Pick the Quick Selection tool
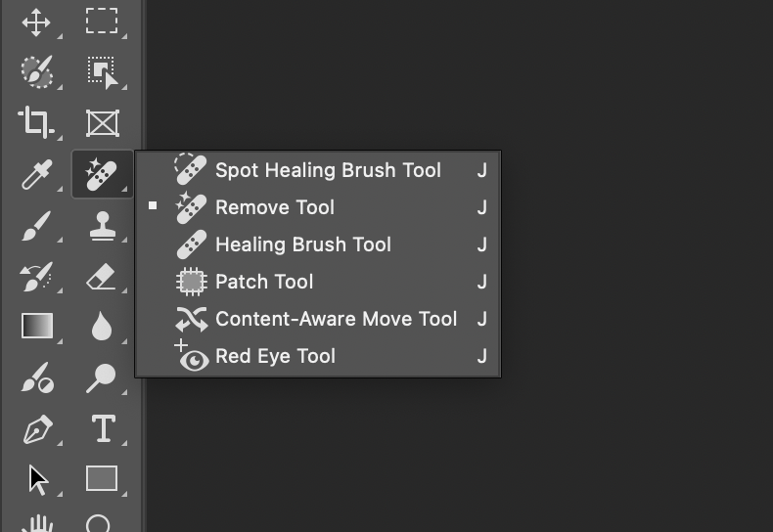Image resolution: width=773 pixels, height=532 pixels. pos(36,71)
